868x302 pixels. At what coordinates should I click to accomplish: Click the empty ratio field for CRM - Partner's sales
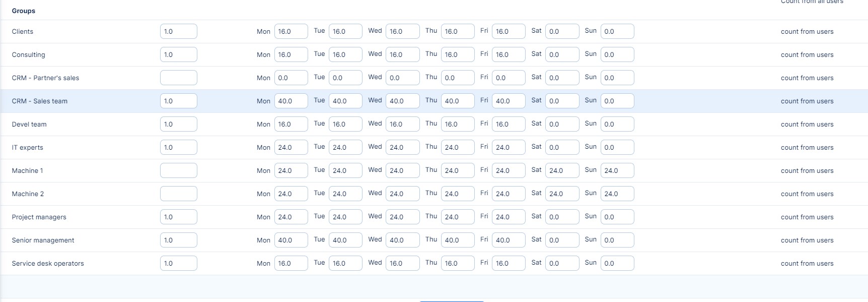[x=178, y=78]
